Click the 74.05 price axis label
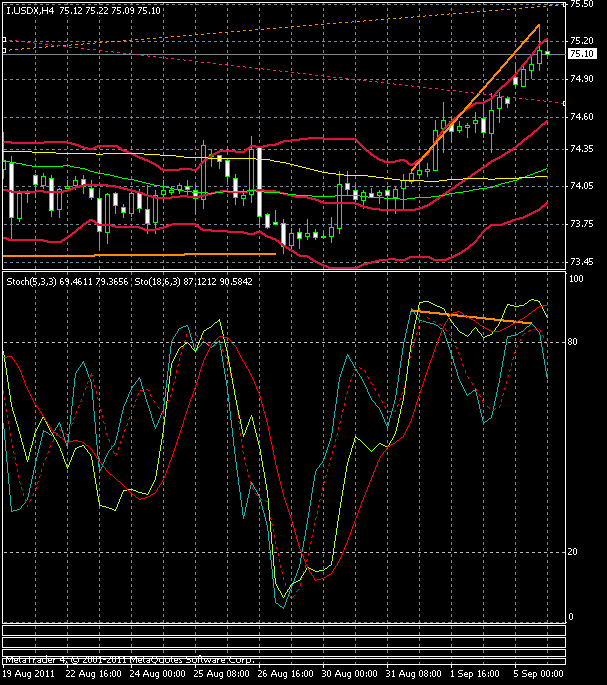The height and width of the screenshot is (685, 607). click(582, 186)
